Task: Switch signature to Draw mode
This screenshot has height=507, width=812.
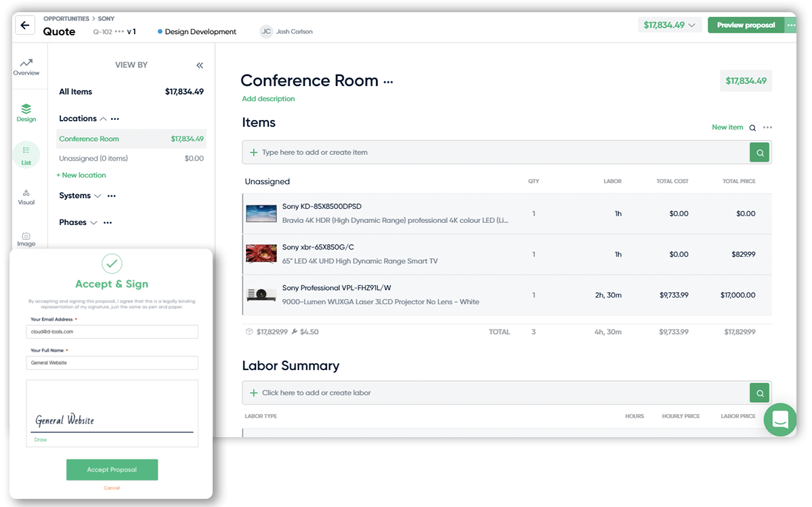Action: click(x=41, y=440)
